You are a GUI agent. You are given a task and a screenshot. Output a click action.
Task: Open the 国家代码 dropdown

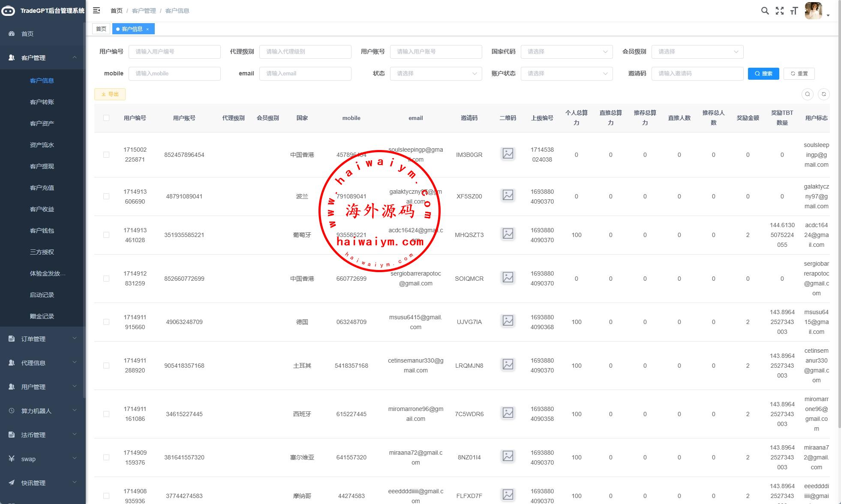566,51
